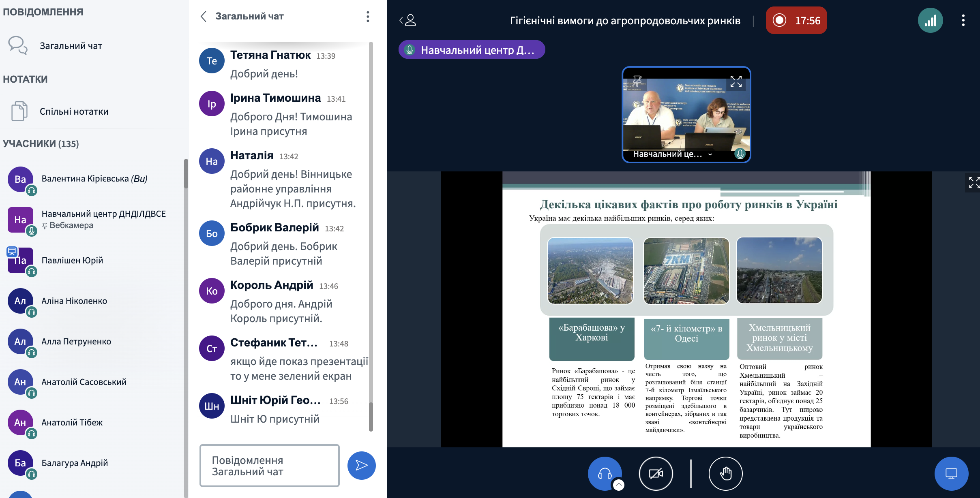This screenshot has width=980, height=498.
Task: Click the Барабашова market photo on slide
Action: 590,271
